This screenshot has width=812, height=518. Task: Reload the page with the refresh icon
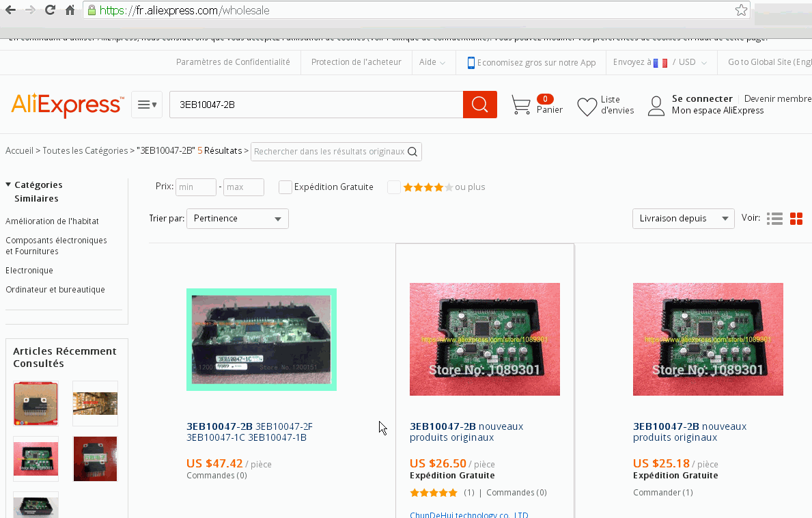click(50, 10)
